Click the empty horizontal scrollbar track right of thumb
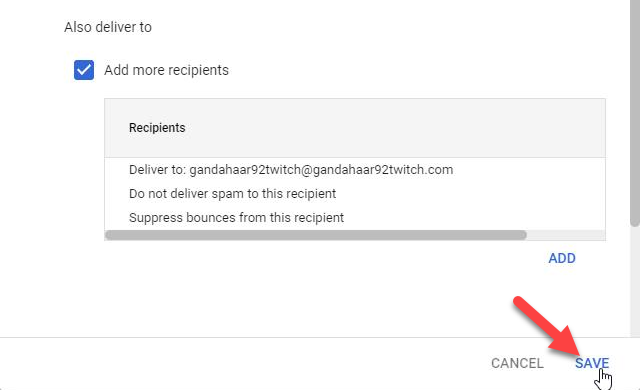 pos(566,235)
